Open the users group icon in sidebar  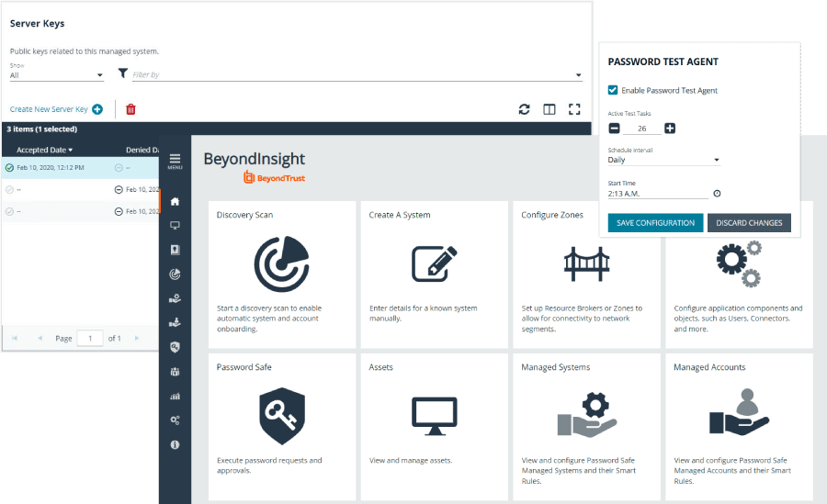click(176, 372)
